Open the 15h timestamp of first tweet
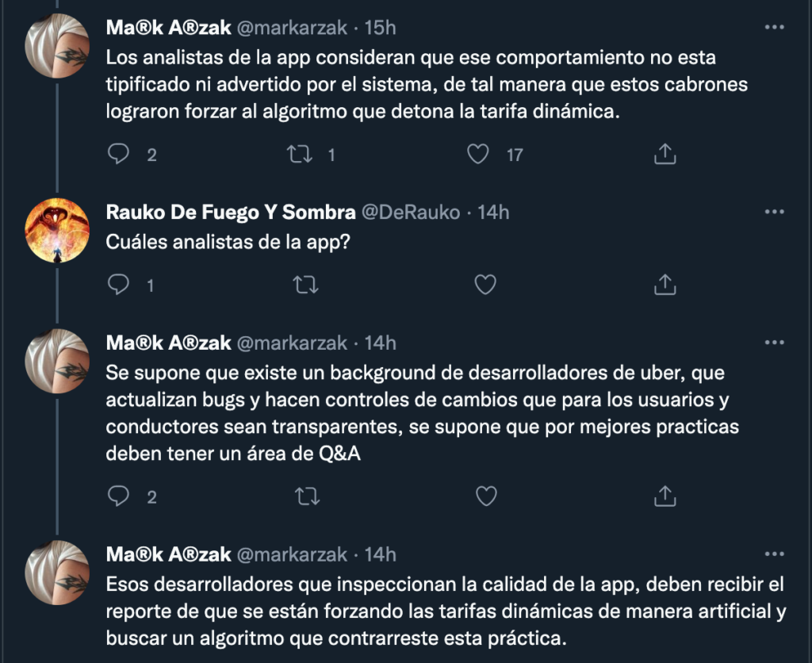Image resolution: width=812 pixels, height=663 pixels. pyautogui.click(x=379, y=28)
